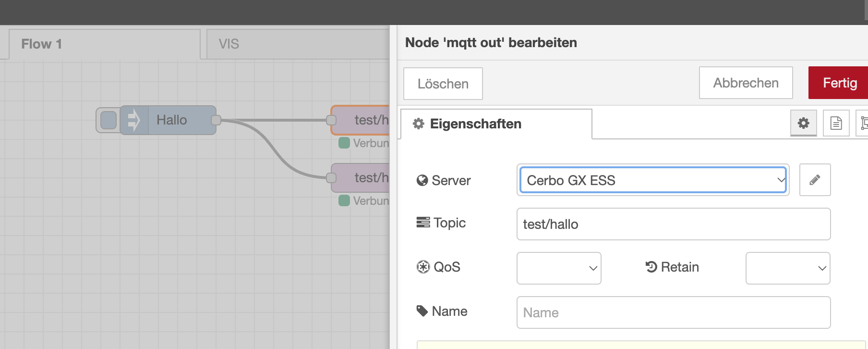
Task: Click the Topic label text
Action: tap(449, 223)
